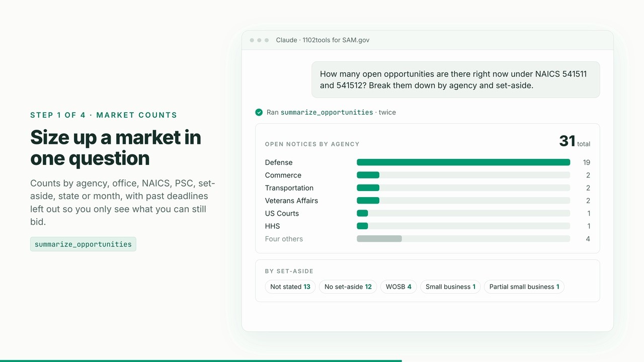This screenshot has height=362, width=644.
Task: Click the Size up a market headline
Action: tap(116, 148)
